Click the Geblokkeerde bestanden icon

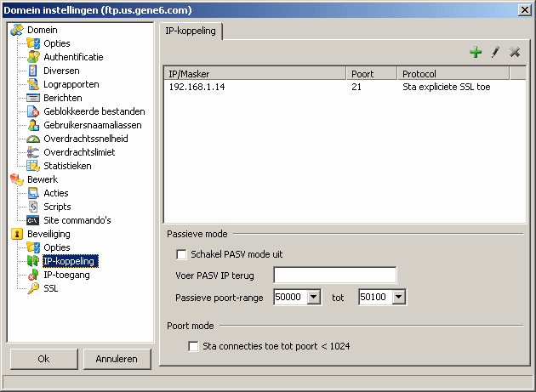coord(33,111)
